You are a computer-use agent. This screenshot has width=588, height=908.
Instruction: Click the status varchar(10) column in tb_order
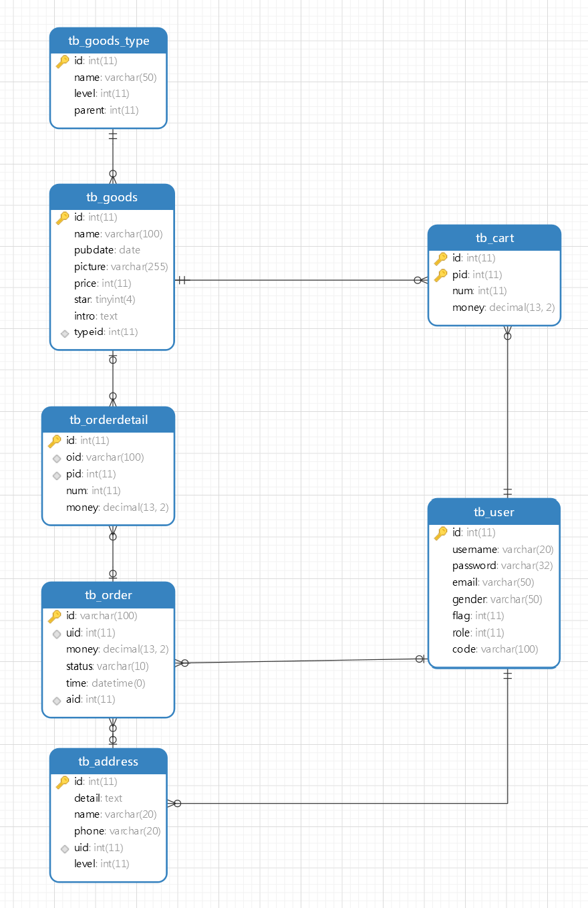point(107,667)
